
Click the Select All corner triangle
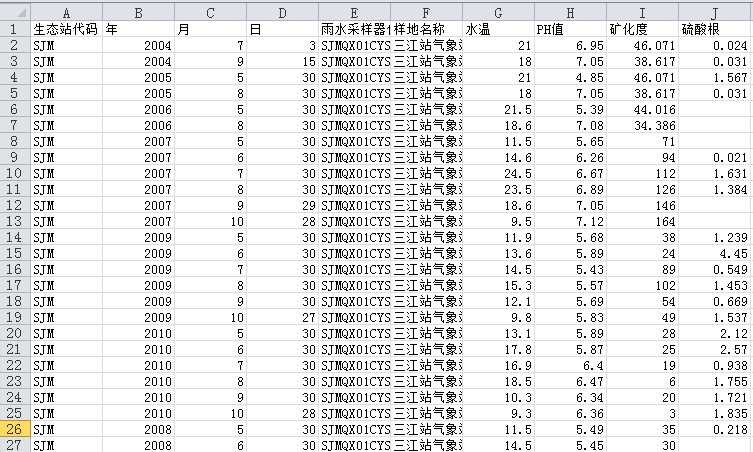point(15,12)
